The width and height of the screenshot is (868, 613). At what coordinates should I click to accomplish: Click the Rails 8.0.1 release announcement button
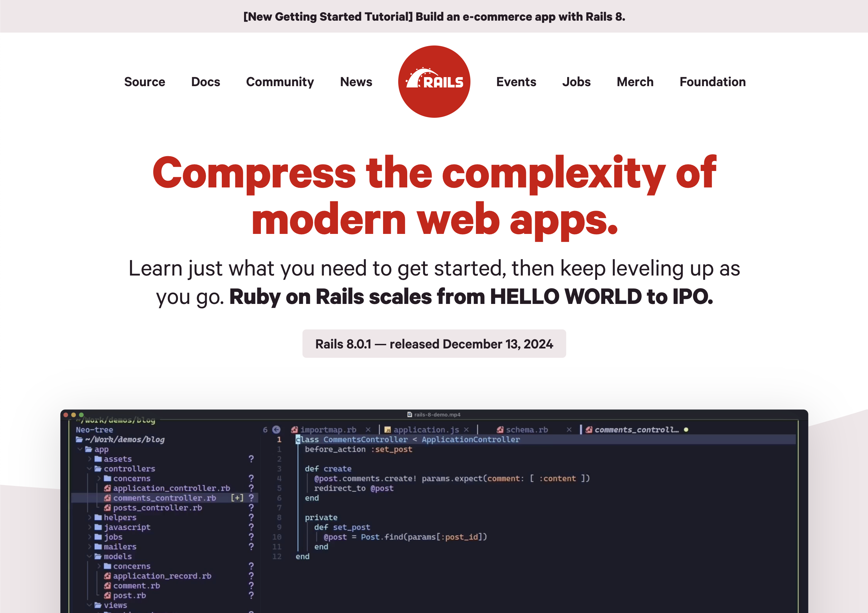point(434,344)
